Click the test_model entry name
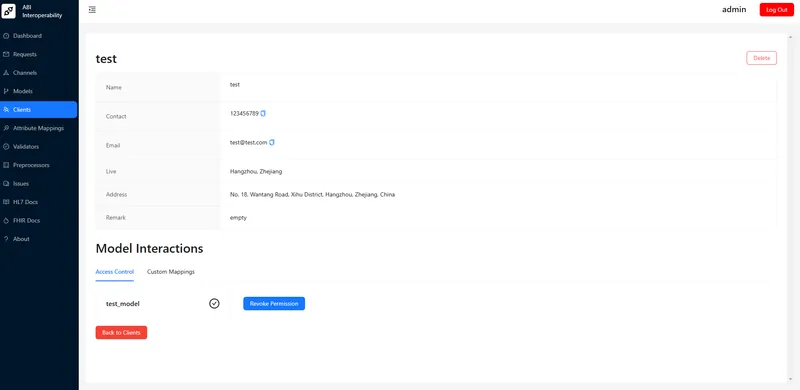Viewport: 800px width, 390px height. click(x=122, y=304)
